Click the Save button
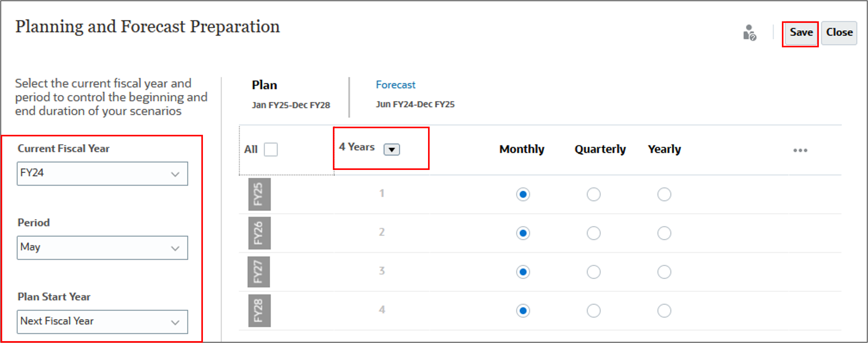Screen dimensions: 868x343 [801, 33]
